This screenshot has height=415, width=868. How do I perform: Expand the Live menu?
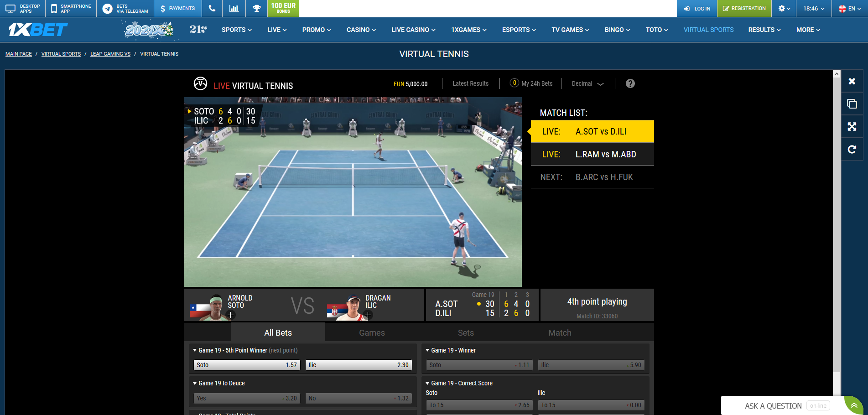pos(277,30)
